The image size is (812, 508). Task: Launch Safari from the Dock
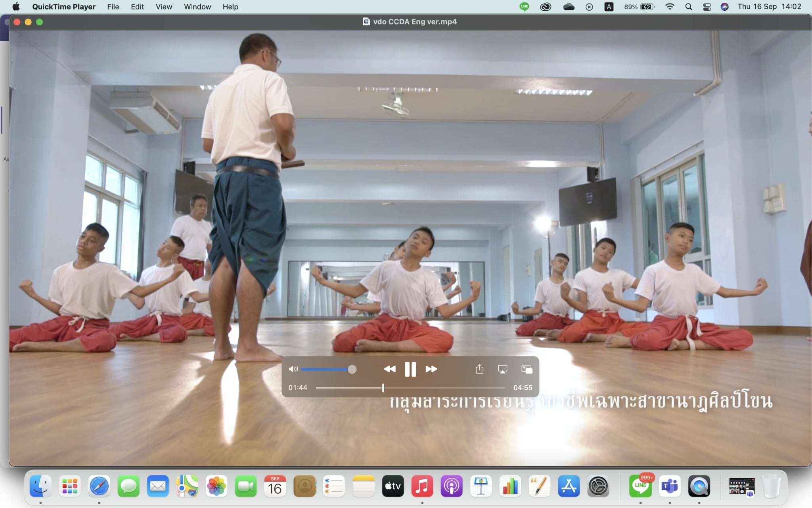99,486
